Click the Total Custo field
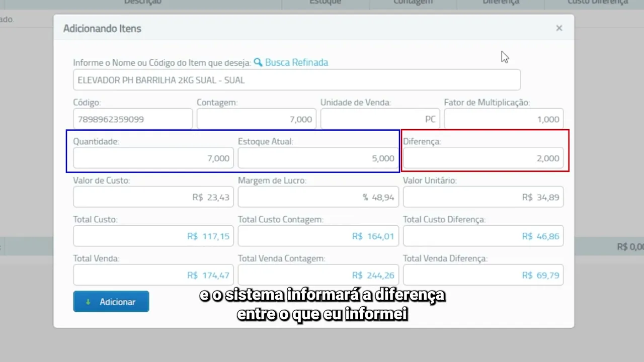The image size is (644, 362). 153,236
